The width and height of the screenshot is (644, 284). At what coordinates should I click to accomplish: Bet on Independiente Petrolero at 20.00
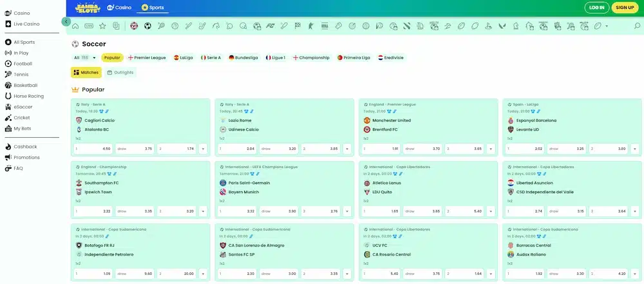pyautogui.click(x=176, y=274)
